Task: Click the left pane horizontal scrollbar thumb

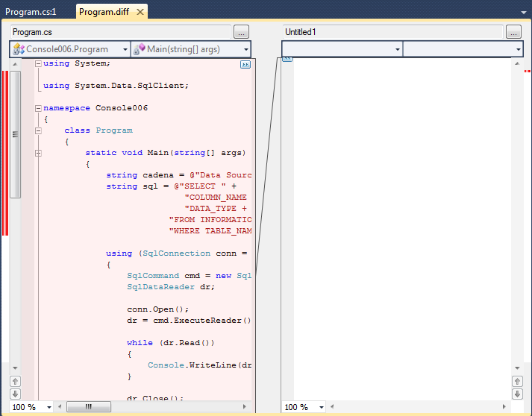Action: [89, 407]
